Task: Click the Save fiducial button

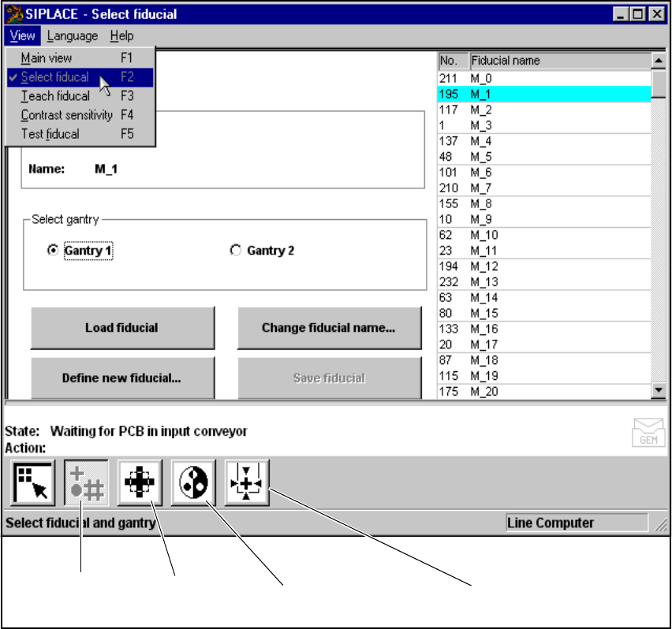Action: pyautogui.click(x=329, y=378)
